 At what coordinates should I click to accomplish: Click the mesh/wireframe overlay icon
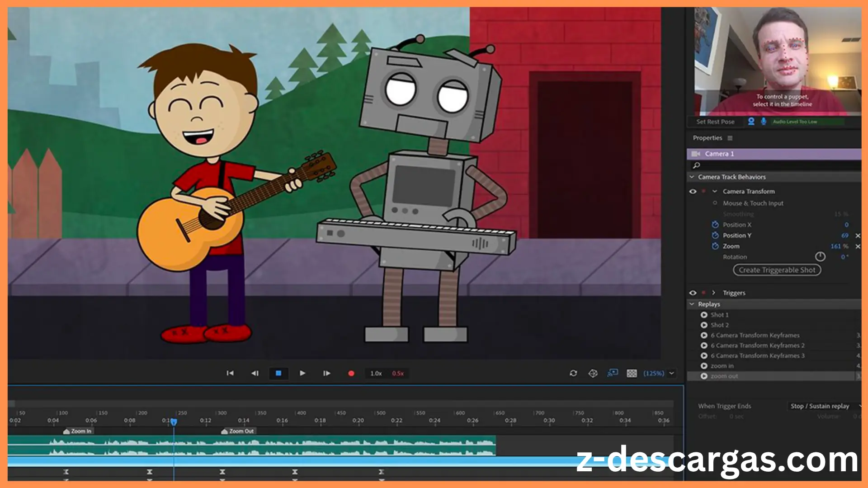pyautogui.click(x=593, y=373)
